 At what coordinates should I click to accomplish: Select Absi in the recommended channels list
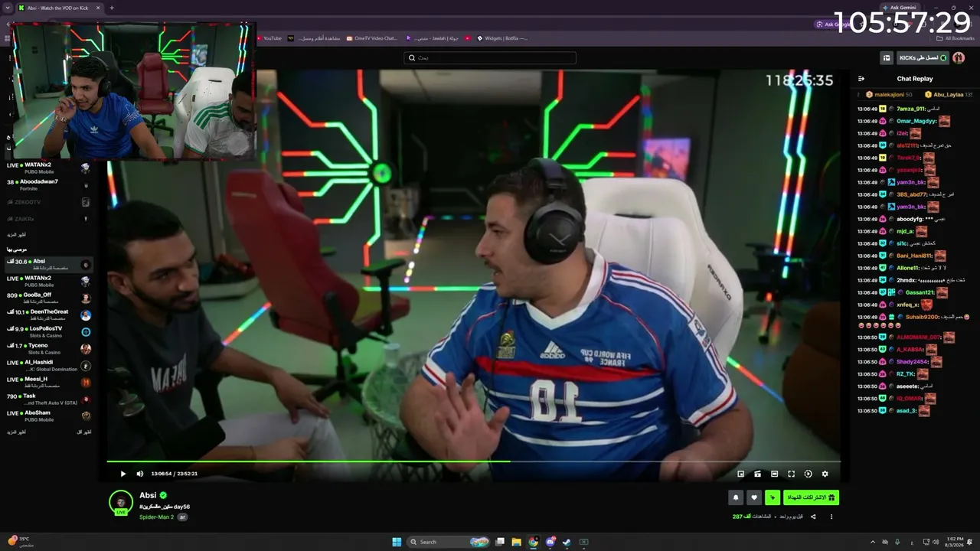[x=47, y=264]
